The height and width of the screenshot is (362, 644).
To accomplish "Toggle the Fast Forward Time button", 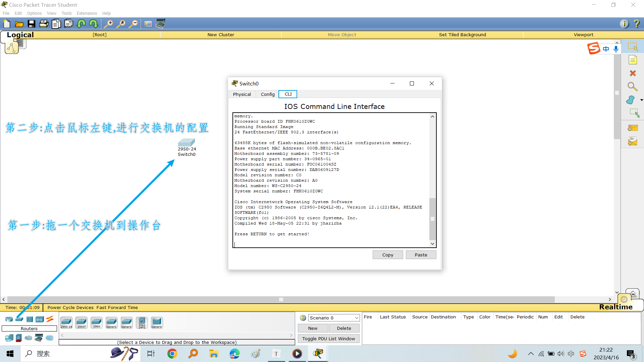I will pyautogui.click(x=117, y=307).
